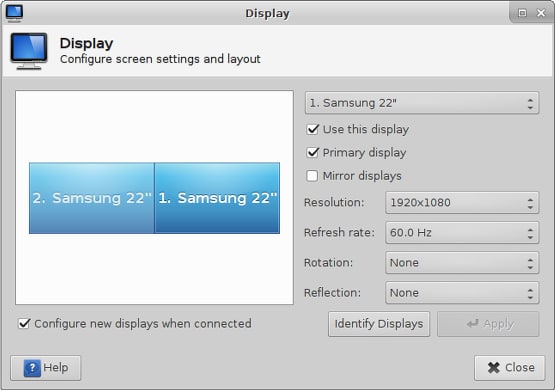The height and width of the screenshot is (390, 555).
Task: Open the Reflection dropdown
Action: tap(462, 293)
